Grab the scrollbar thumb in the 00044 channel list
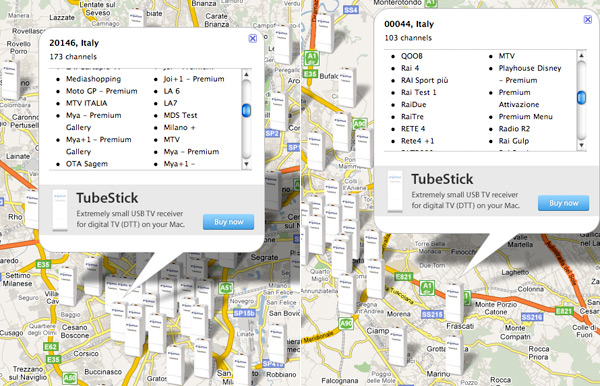600x386 pixels. click(x=581, y=98)
